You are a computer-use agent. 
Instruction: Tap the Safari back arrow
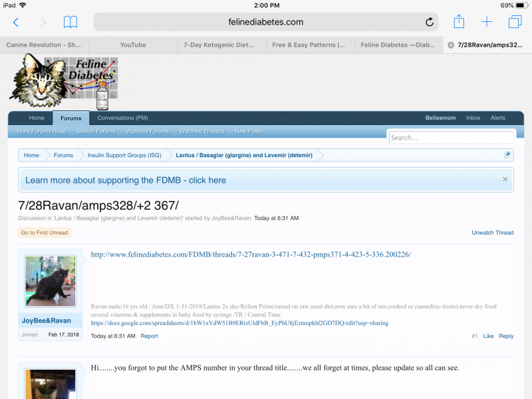[x=15, y=23]
